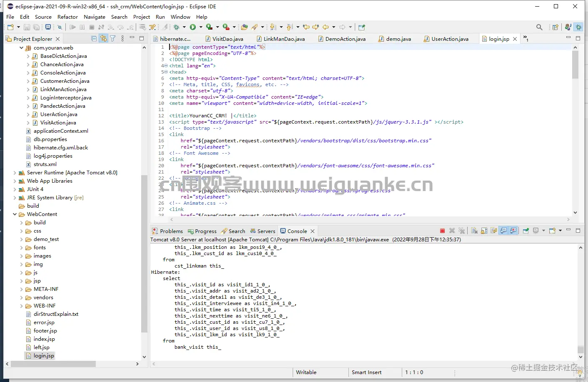Toggle Word Wrap in Console toolbar
This screenshot has height=382, width=588.
(x=494, y=231)
